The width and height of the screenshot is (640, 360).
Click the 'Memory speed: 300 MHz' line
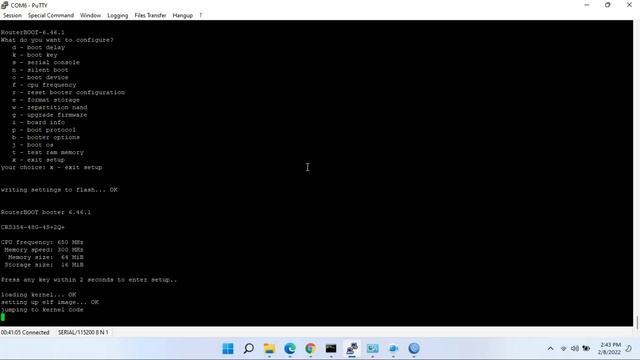pos(44,250)
